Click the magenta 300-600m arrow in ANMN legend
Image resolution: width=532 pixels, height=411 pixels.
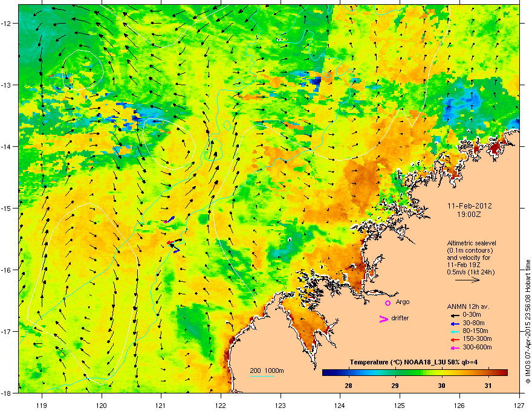[x=455, y=348]
